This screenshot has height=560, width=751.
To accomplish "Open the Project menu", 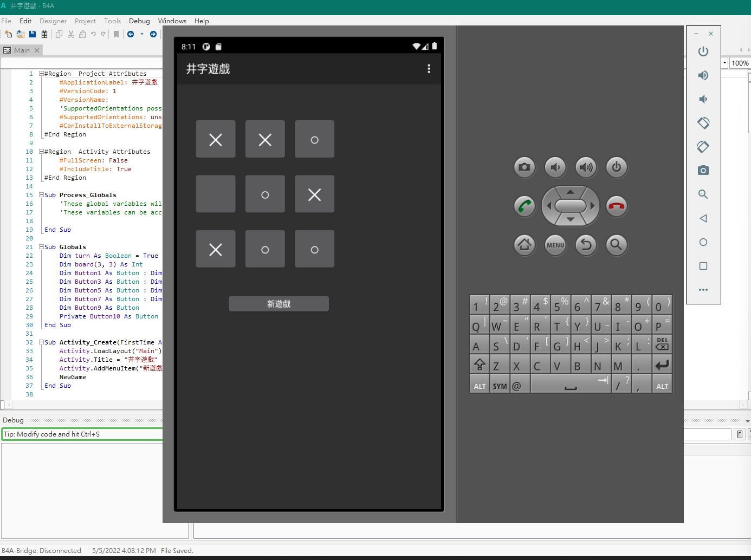I will pos(85,21).
